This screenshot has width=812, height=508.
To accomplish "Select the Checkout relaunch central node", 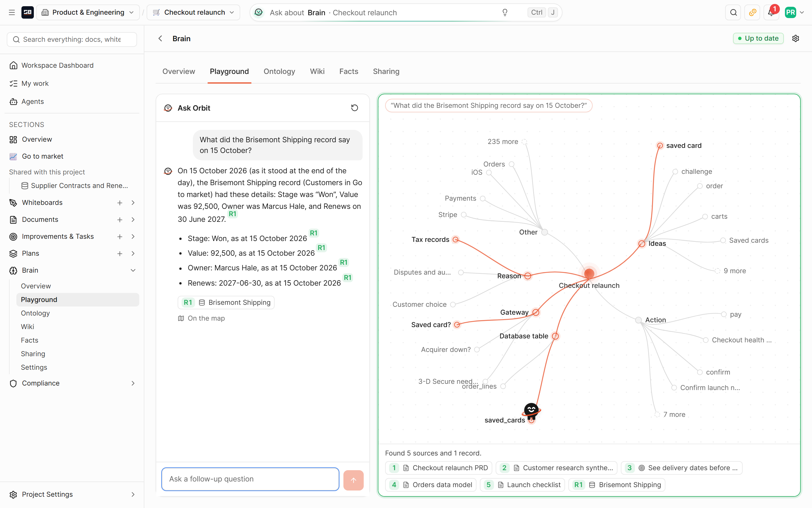I will 589,273.
